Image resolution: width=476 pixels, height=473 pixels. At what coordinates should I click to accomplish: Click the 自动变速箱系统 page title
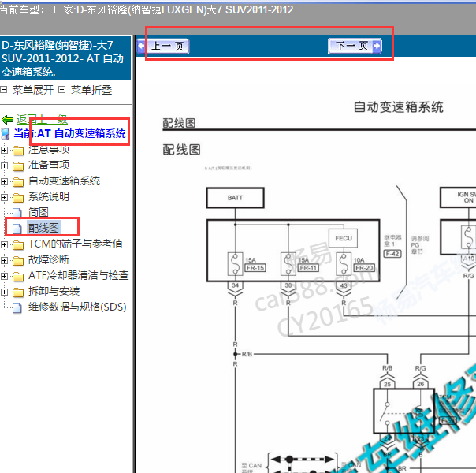coord(399,107)
